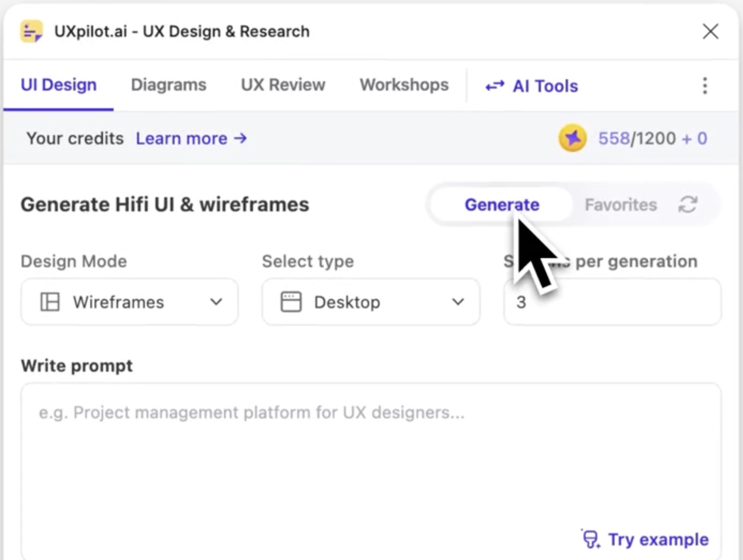Follow the Learn more credits link
743x560 pixels.
pos(191,138)
